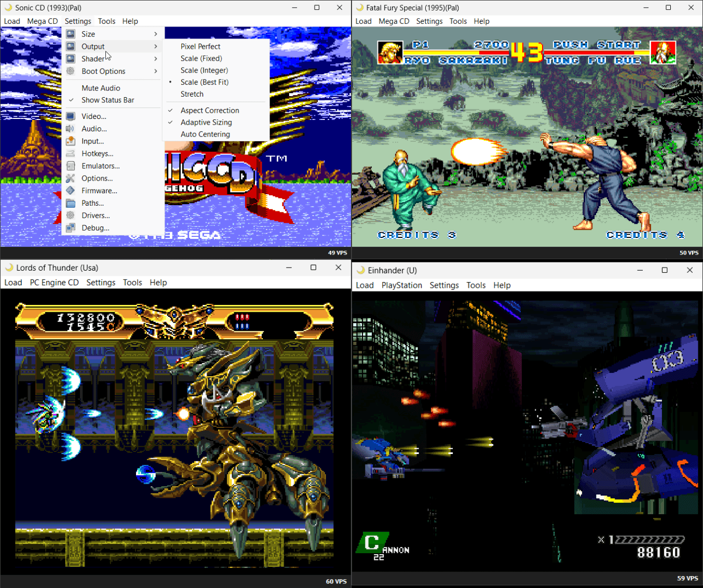Image resolution: width=703 pixels, height=588 pixels.
Task: Maximize the Lords of Thunder window
Action: tap(314, 268)
